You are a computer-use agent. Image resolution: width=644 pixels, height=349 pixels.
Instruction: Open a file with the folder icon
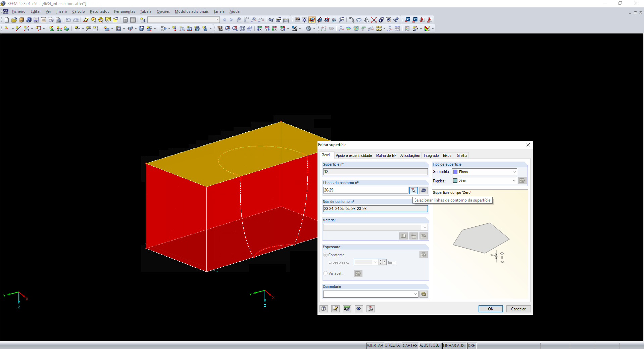[14, 20]
